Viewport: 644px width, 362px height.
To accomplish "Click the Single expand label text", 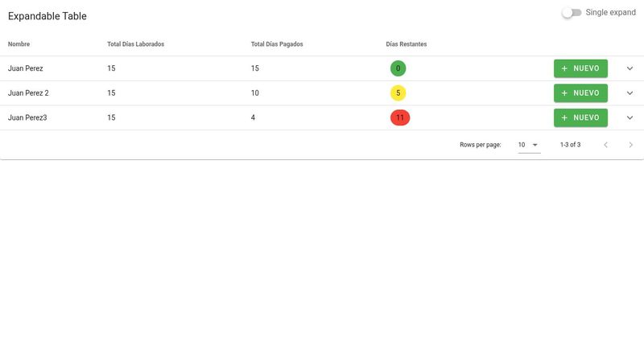I will pyautogui.click(x=610, y=13).
